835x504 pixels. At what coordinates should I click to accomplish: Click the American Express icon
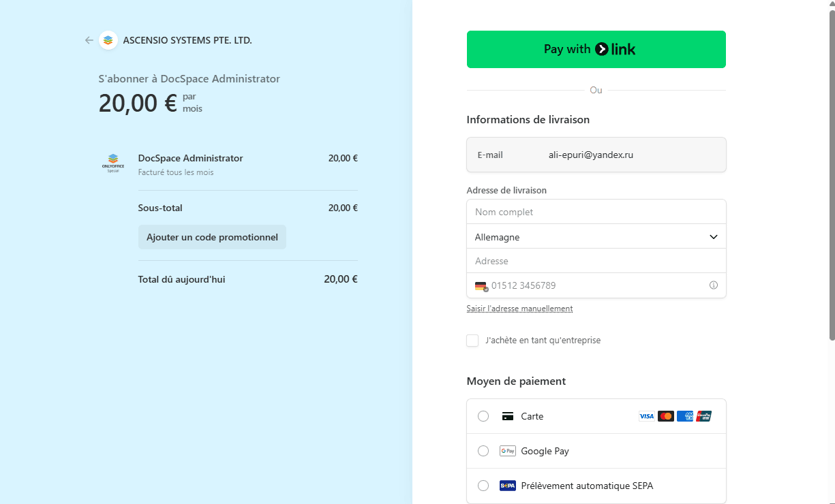point(684,415)
